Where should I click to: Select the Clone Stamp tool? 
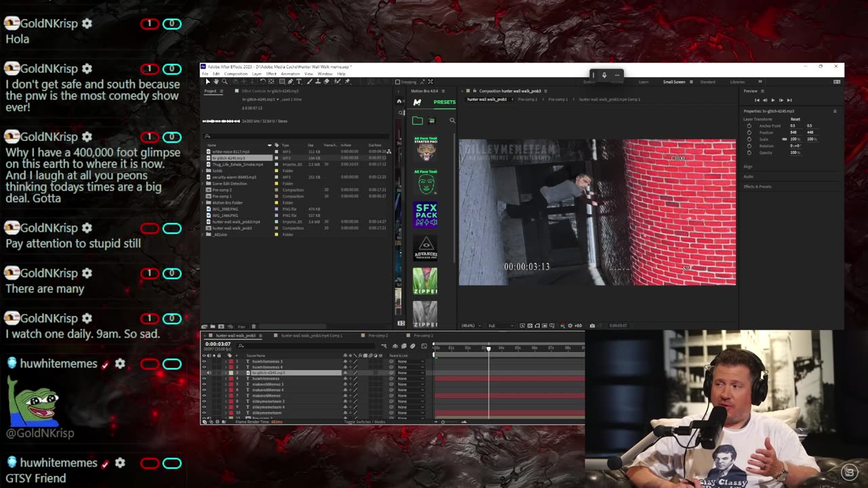[318, 81]
